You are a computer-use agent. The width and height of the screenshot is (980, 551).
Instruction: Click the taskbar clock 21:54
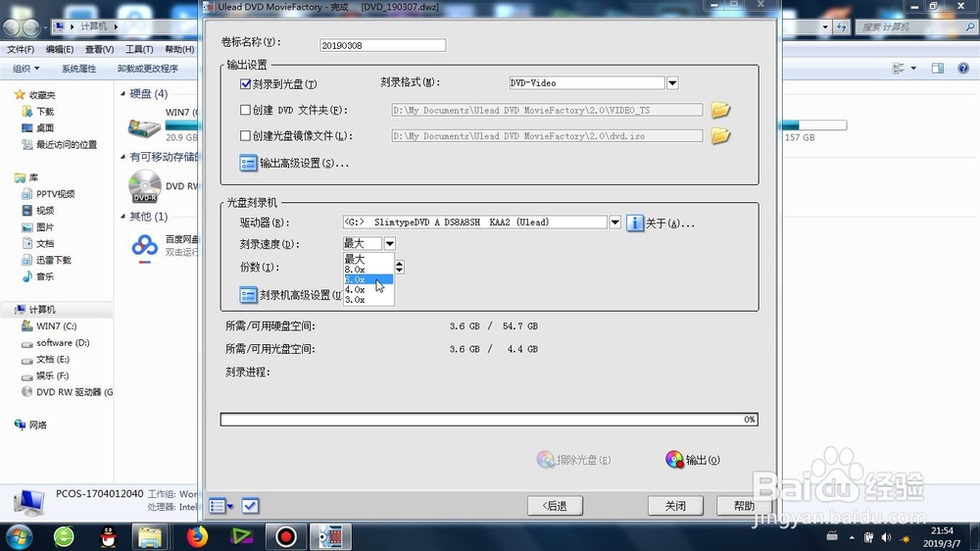(942, 530)
